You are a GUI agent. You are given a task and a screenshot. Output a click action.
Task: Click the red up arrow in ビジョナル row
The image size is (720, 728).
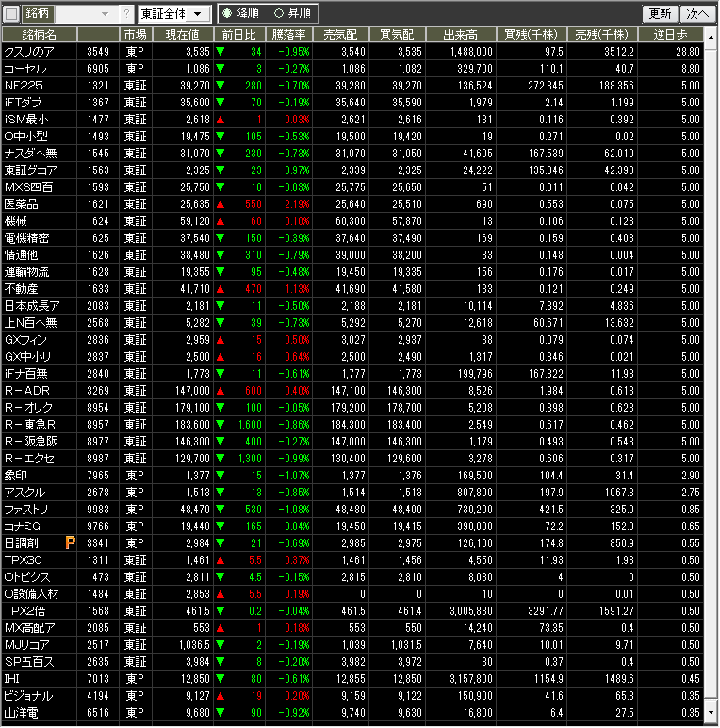coord(221,695)
